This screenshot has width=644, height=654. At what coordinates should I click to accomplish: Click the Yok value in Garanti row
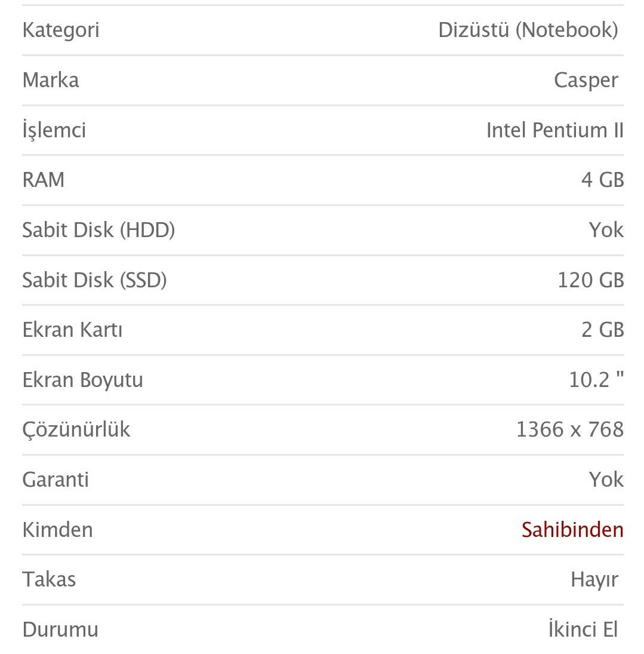606,480
